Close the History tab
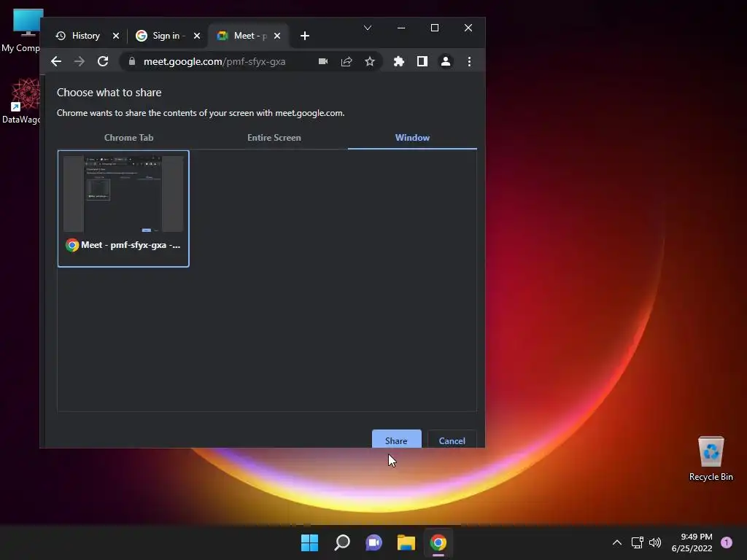 pos(116,36)
